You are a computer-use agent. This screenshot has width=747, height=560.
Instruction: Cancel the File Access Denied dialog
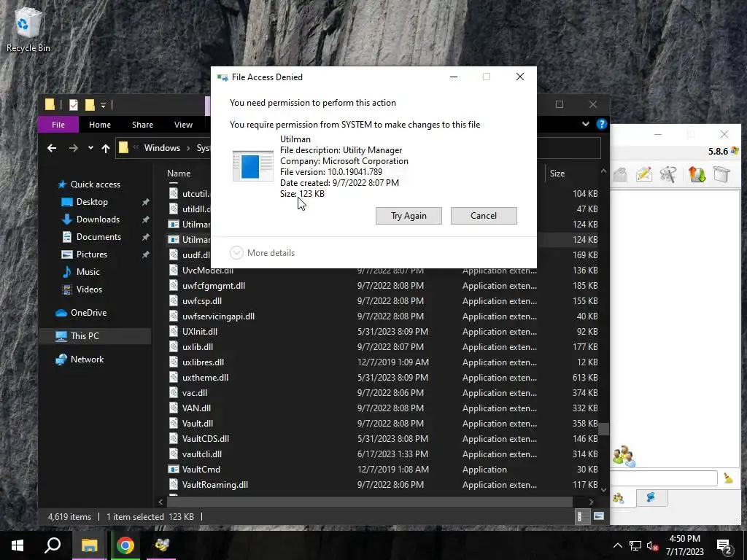[x=484, y=216]
